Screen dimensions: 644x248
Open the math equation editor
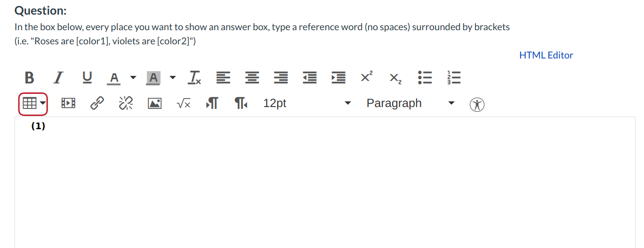point(184,103)
